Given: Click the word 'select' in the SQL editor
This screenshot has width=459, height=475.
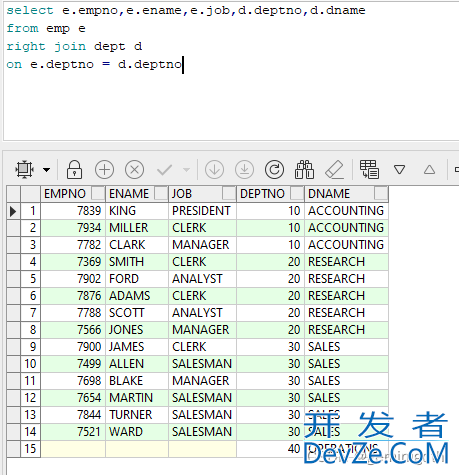Looking at the screenshot, I should (30, 10).
